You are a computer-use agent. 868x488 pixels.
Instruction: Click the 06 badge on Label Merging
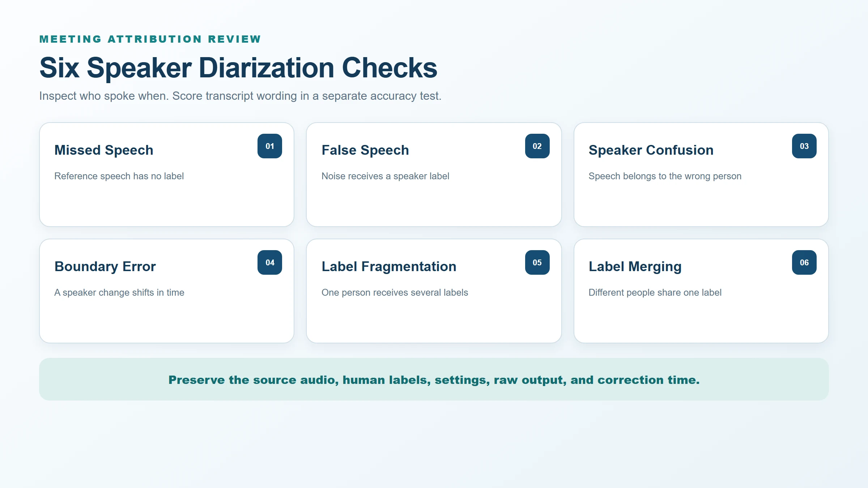coord(804,262)
